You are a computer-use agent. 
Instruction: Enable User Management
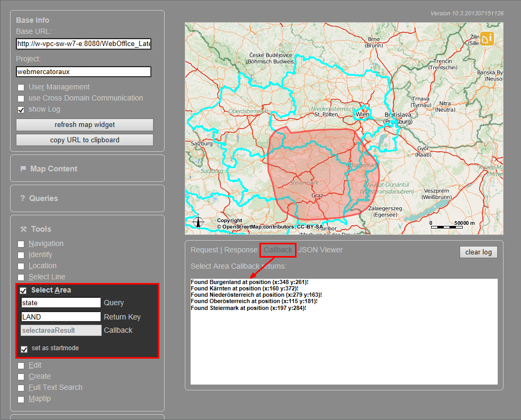coord(20,87)
